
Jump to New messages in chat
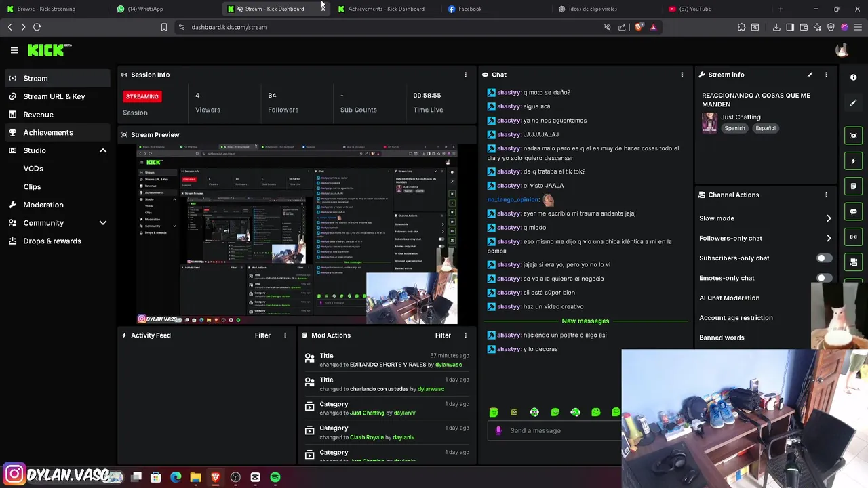585,321
